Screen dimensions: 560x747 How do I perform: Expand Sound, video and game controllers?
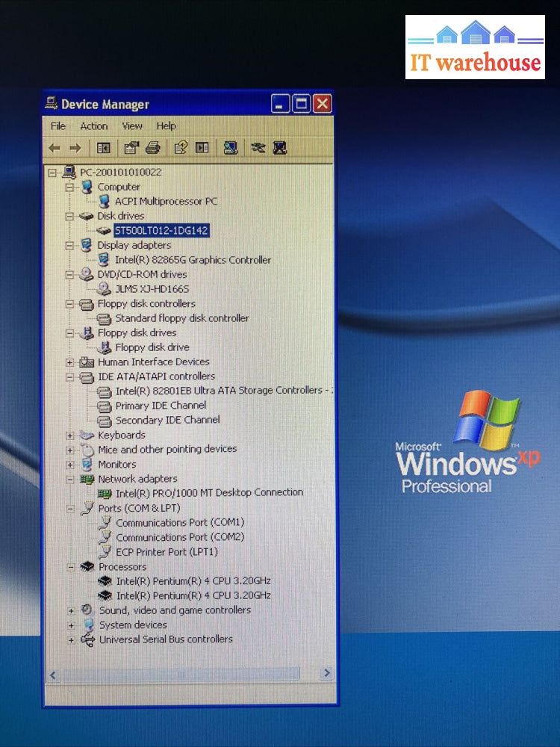click(71, 611)
